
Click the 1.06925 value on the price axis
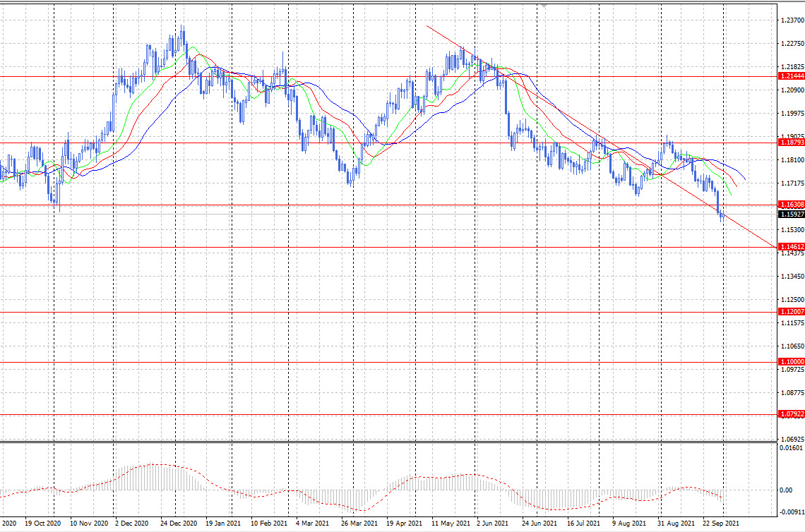click(792, 440)
